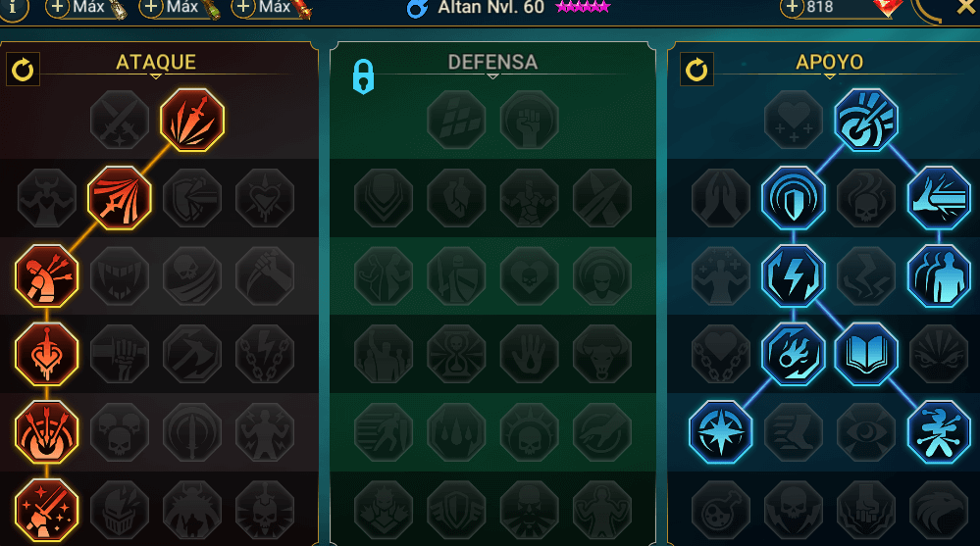
Task: Open the Ataque tree tab
Action: coord(156,62)
